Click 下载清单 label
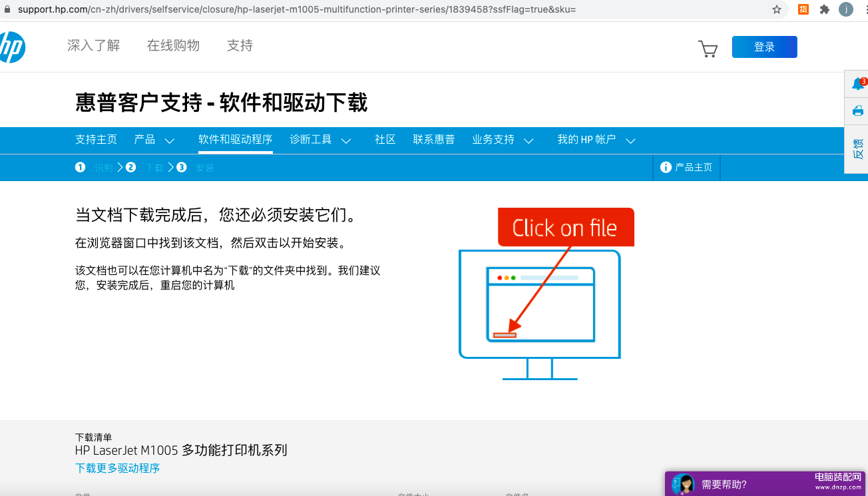This screenshot has width=868, height=496. 94,437
